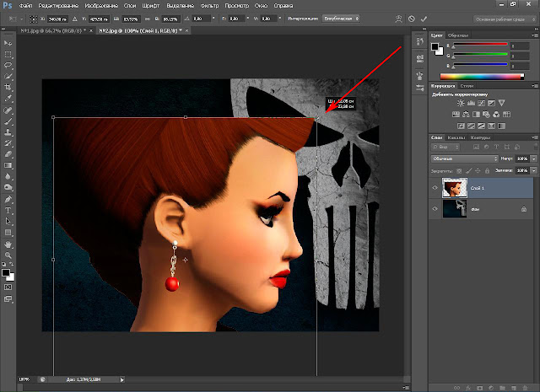Add a Gradient Map adjustment
The image size is (540, 392).
click(501, 126)
